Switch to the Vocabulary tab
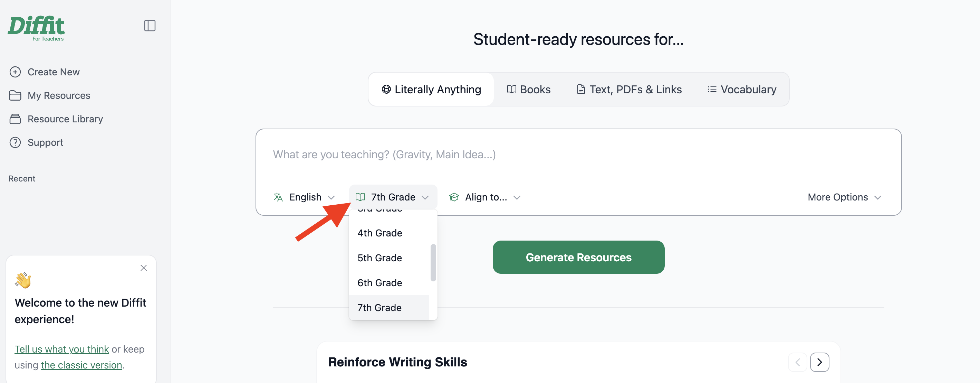 742,90
